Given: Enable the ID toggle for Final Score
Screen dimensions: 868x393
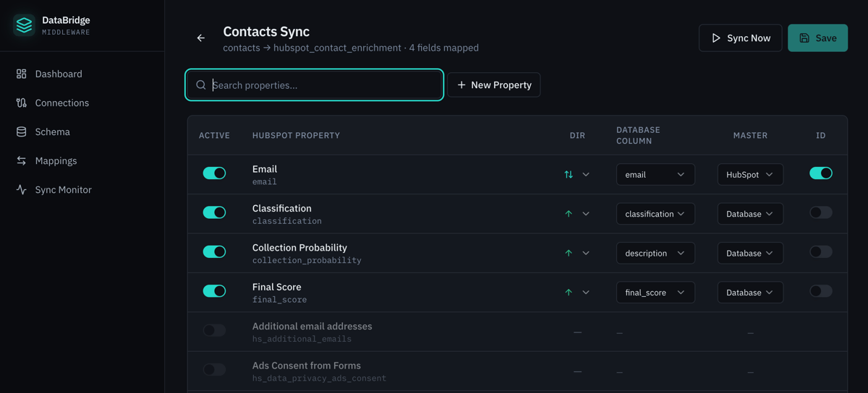Looking at the screenshot, I should (820, 291).
